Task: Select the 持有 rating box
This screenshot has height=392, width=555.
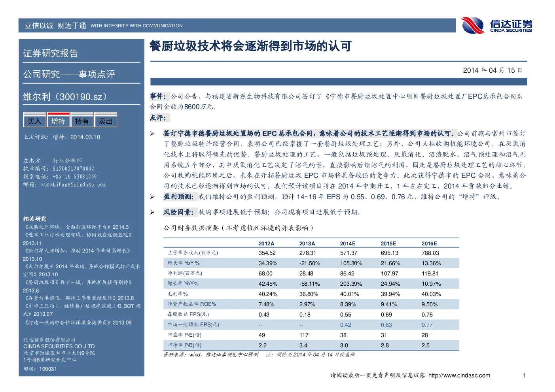Action: point(82,121)
